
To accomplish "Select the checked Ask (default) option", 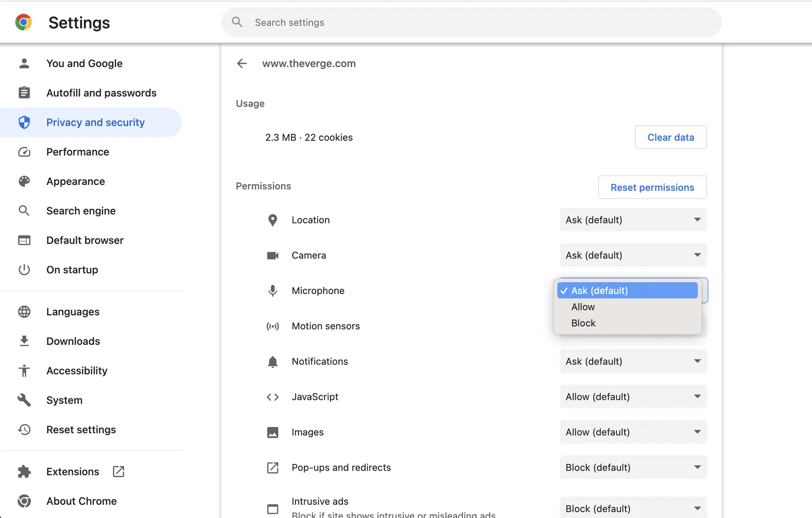I will [x=627, y=290].
